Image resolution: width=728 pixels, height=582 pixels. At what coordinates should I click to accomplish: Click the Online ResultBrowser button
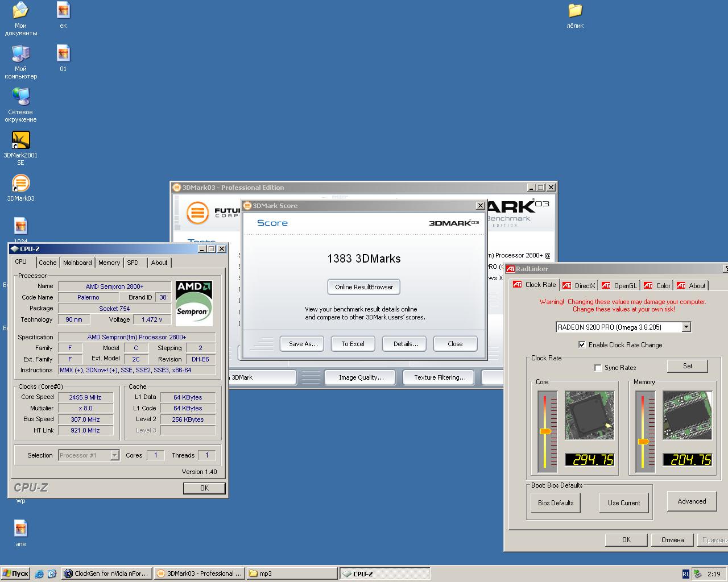click(x=364, y=287)
